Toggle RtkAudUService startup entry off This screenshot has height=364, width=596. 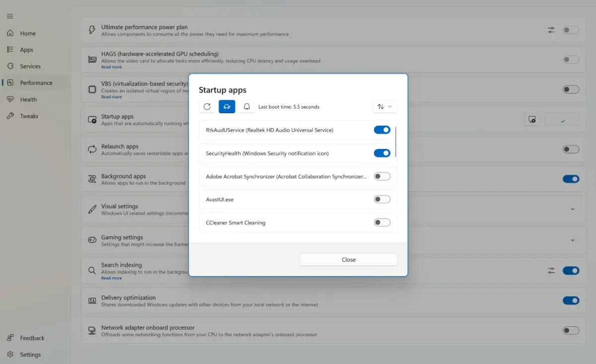coord(382,130)
